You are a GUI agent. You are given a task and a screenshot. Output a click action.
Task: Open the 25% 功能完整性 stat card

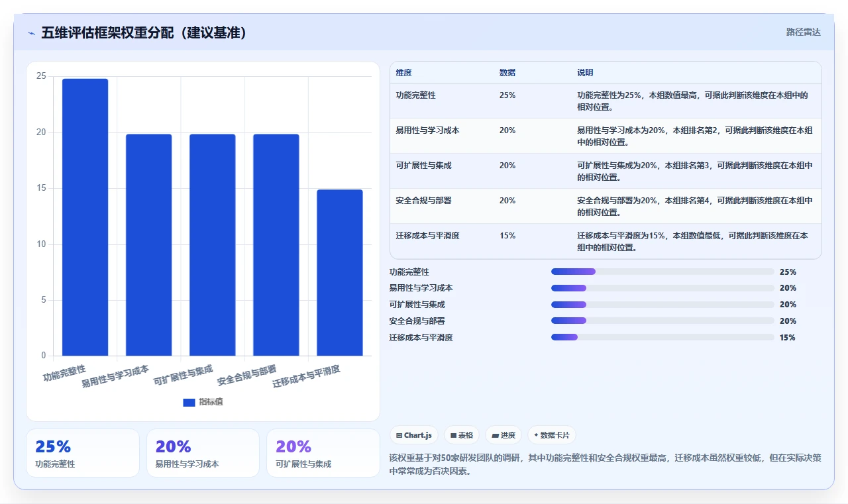pos(83,453)
